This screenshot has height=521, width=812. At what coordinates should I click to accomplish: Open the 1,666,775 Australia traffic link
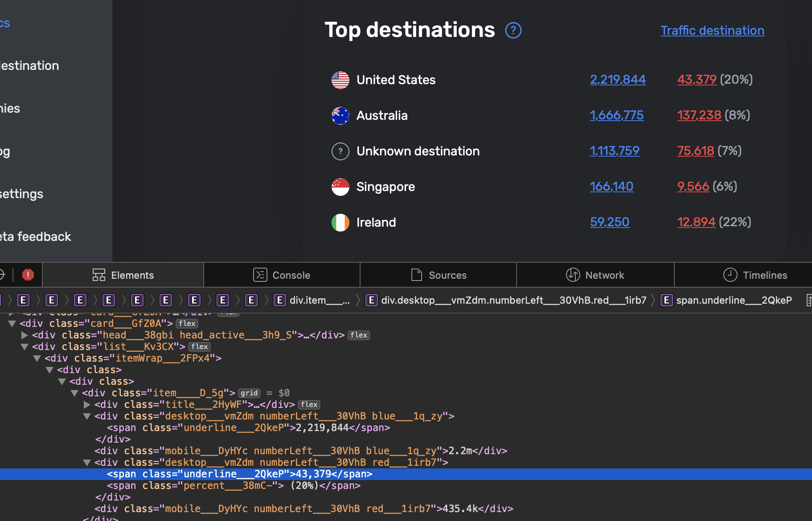coord(617,115)
